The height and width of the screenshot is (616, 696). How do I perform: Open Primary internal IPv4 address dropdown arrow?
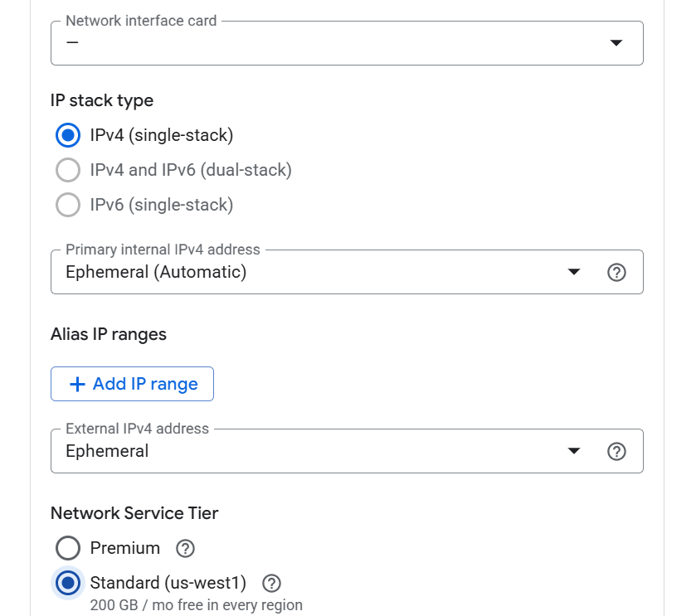(x=573, y=272)
